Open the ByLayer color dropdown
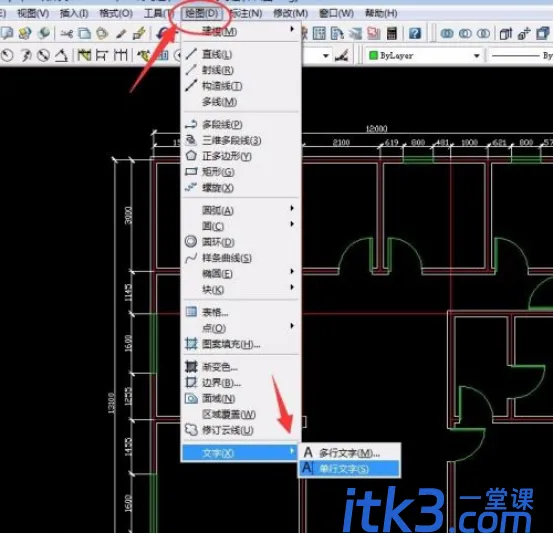 click(x=424, y=55)
